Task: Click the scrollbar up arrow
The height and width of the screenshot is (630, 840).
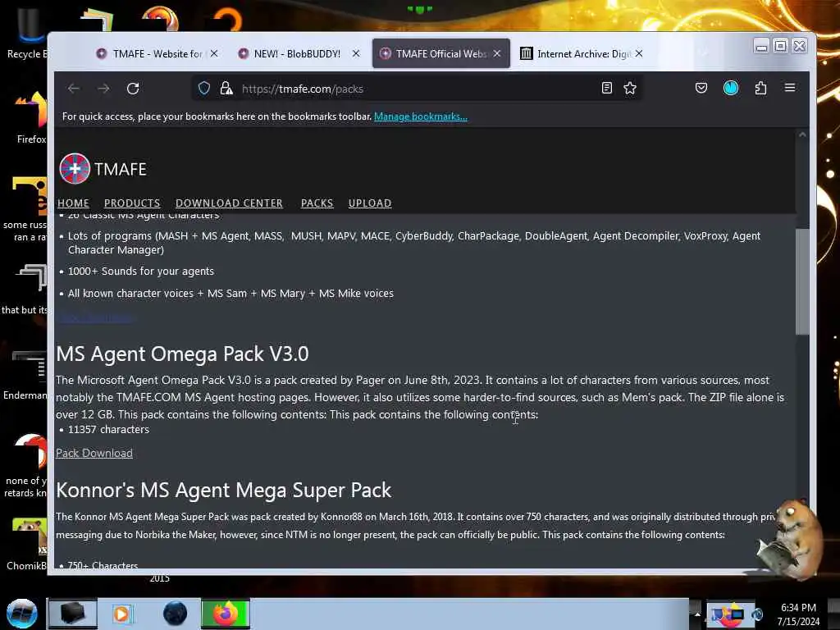Action: coord(802,135)
